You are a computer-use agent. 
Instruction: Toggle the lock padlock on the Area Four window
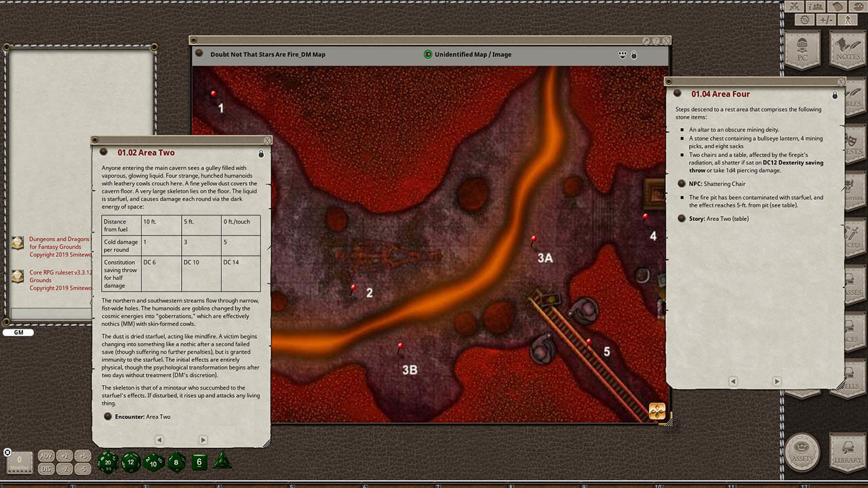click(x=835, y=95)
